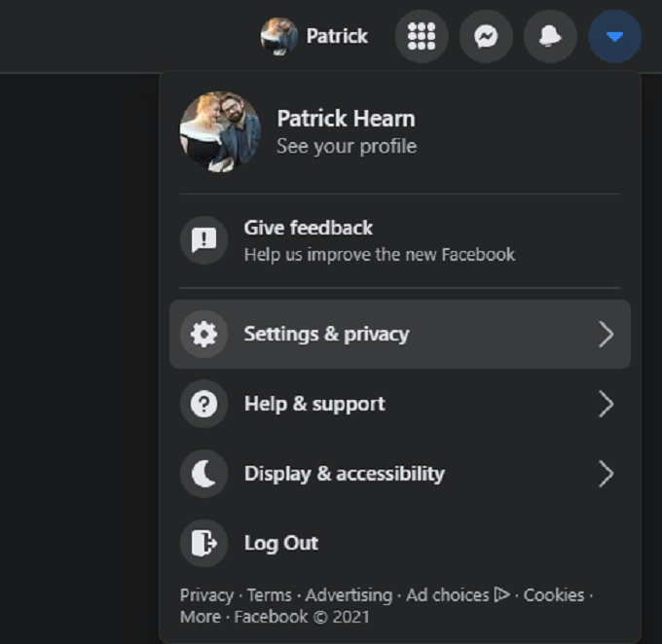The height and width of the screenshot is (644, 662).
Task: Open the Terms footer link
Action: 269,594
